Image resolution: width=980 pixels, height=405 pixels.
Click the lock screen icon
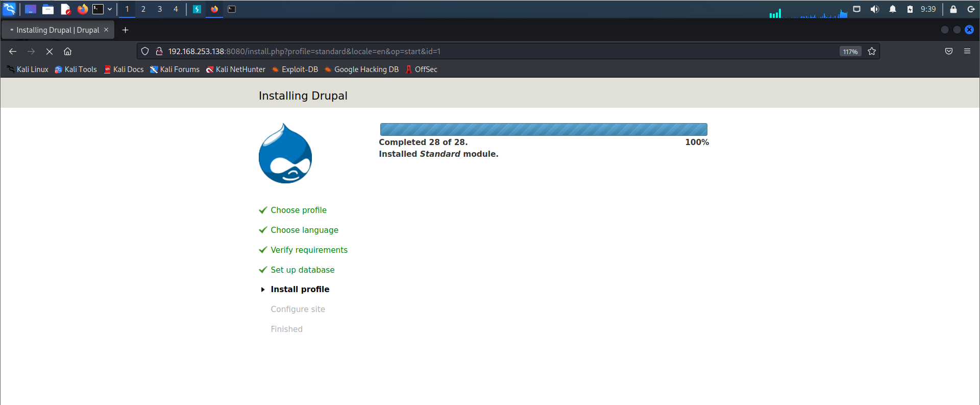tap(953, 9)
